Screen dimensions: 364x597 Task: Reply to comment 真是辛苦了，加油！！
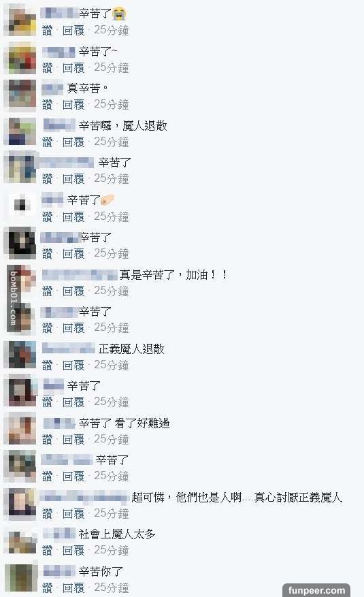[x=73, y=291]
